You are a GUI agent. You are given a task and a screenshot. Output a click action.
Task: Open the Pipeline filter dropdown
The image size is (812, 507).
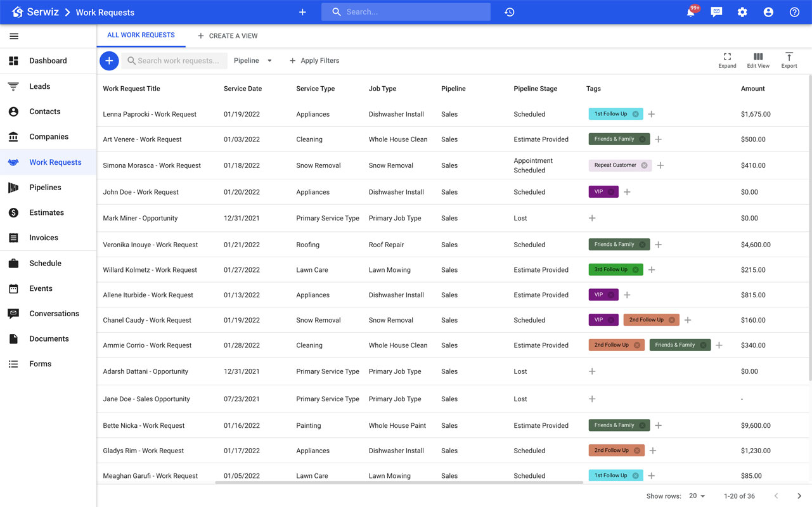tap(253, 61)
